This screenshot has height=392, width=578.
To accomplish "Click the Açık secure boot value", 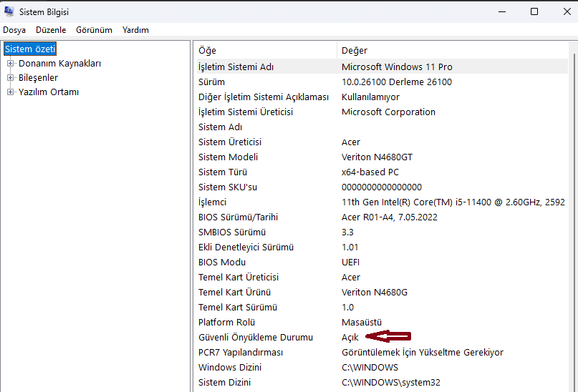I will coord(350,338).
